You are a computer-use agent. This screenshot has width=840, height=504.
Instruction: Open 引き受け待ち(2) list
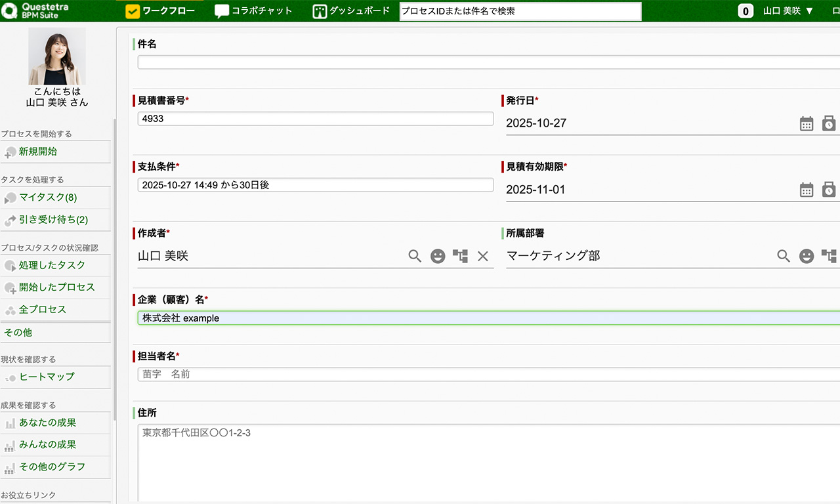pos(53,220)
